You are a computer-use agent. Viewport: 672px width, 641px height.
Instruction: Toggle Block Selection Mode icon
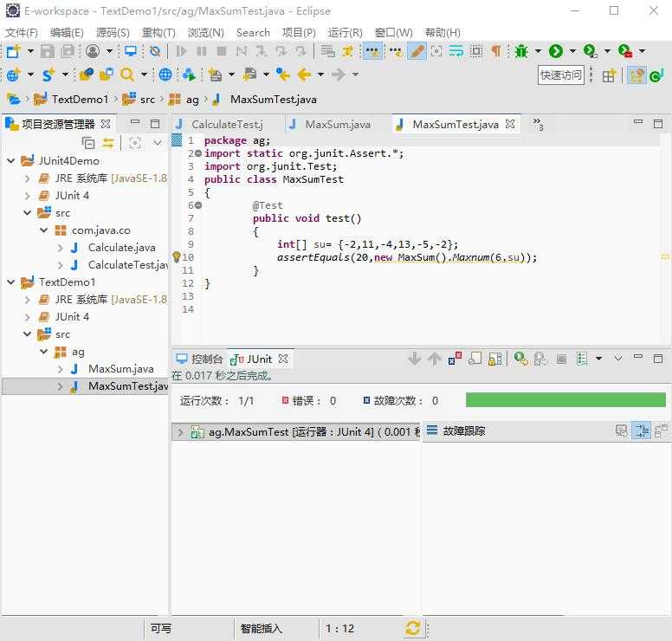tap(476, 51)
